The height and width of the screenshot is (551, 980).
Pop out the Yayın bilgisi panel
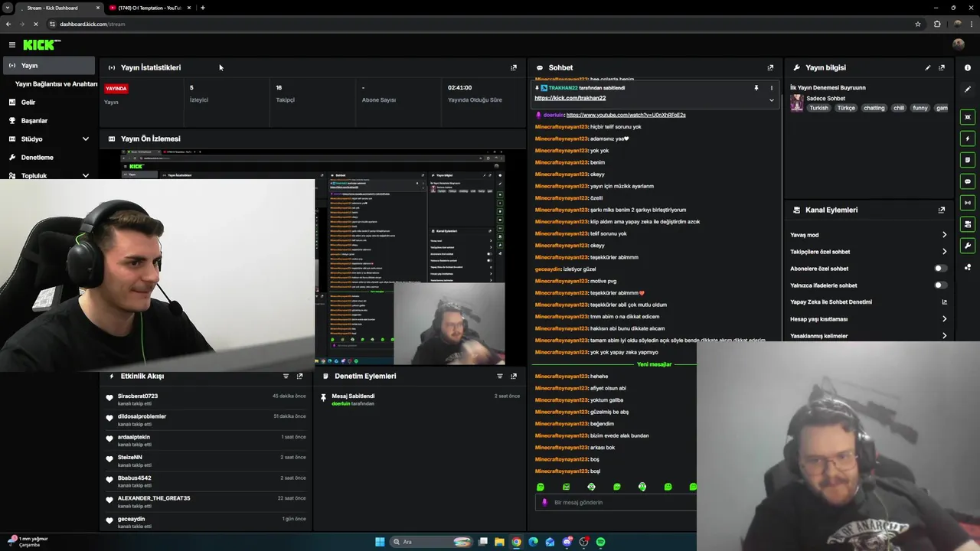(x=942, y=67)
